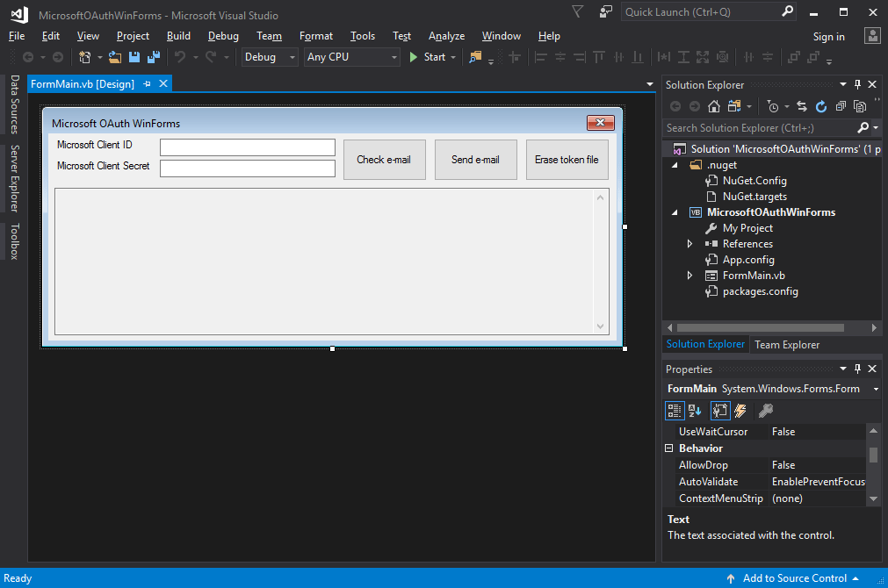Click the Erase token file button

click(567, 160)
